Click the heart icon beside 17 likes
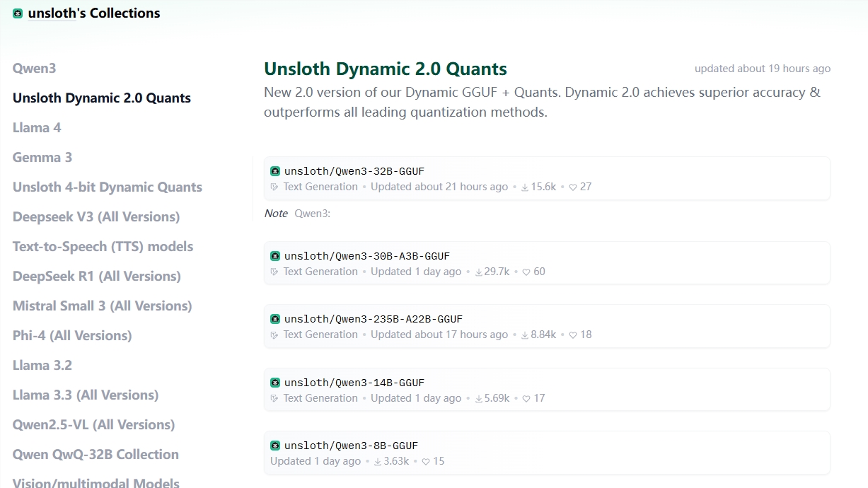The height and width of the screenshot is (488, 868). [x=526, y=399]
